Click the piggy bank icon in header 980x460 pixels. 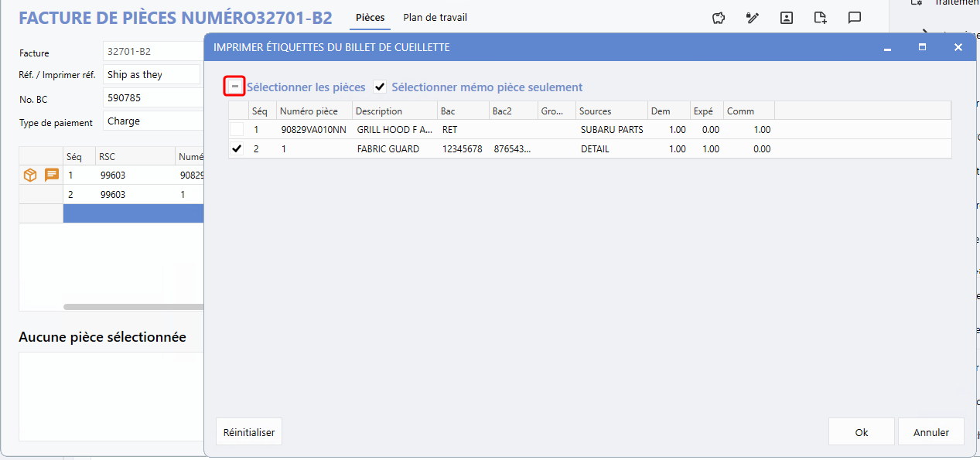pos(719,18)
